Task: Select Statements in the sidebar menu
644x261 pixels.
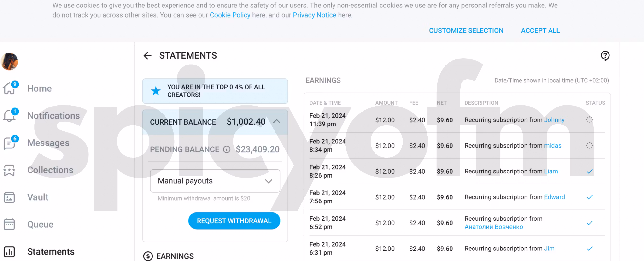Action: [51, 251]
